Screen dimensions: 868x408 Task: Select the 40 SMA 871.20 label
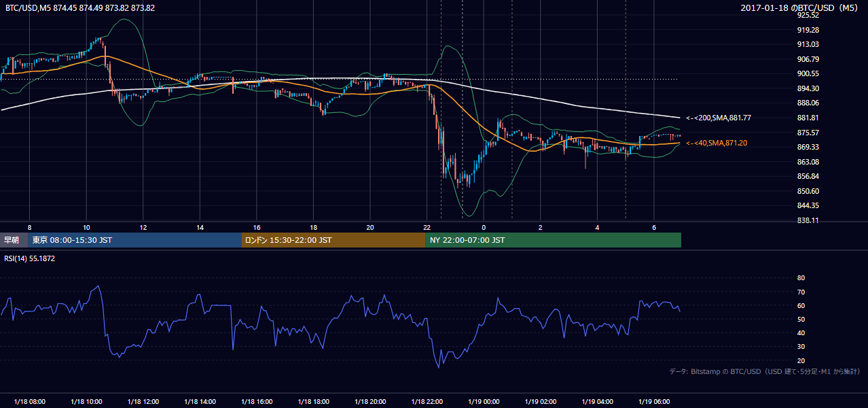coord(718,143)
